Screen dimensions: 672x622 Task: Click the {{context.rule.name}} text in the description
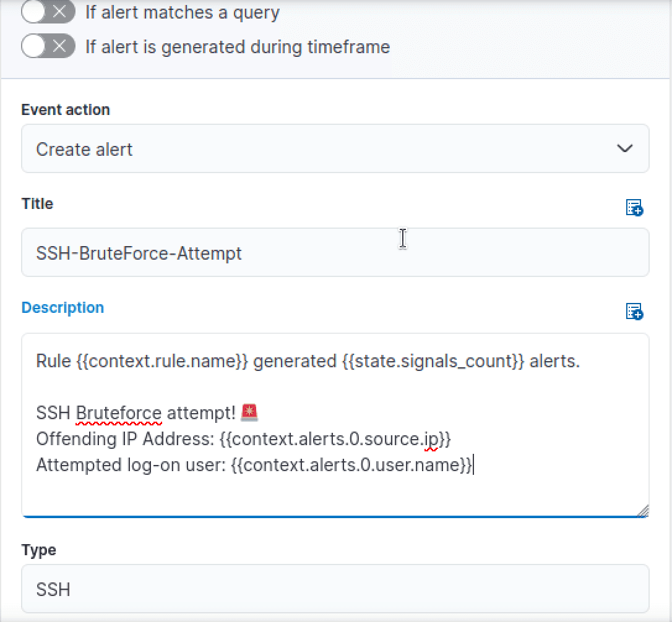162,361
